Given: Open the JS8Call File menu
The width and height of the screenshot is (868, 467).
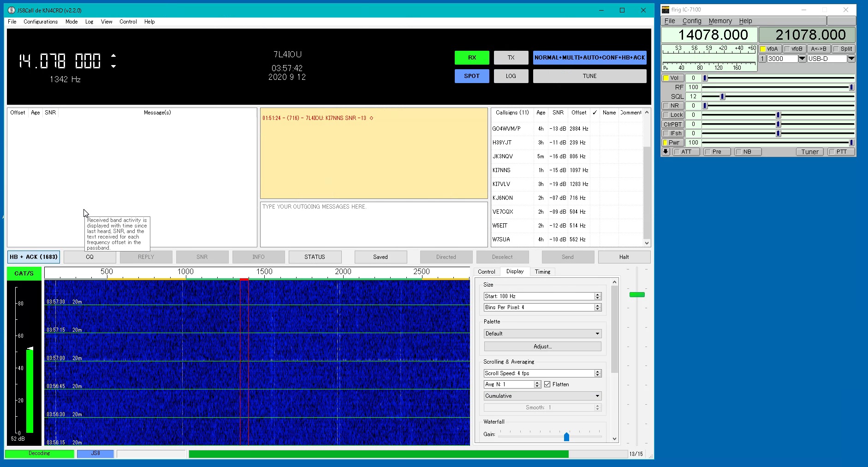Looking at the screenshot, I should [12, 22].
